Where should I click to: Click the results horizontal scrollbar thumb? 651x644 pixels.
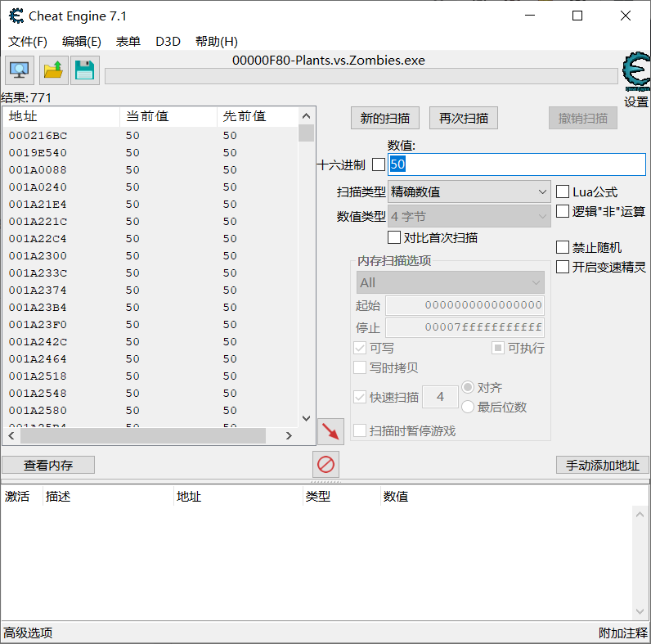143,436
